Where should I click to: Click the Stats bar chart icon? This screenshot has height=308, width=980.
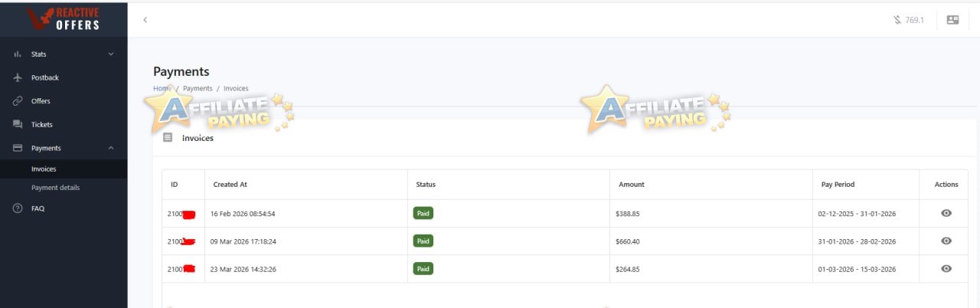point(18,54)
